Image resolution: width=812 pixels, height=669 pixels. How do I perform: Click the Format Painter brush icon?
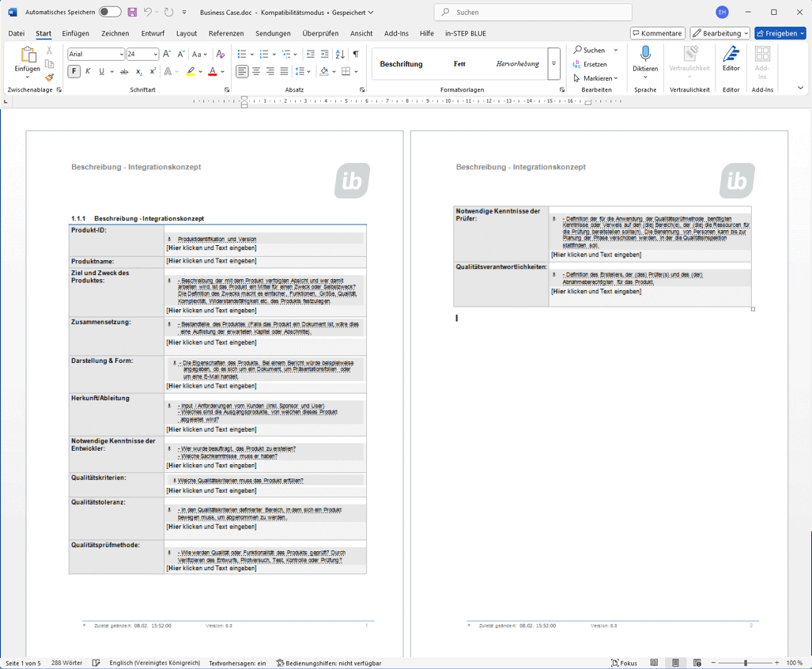pos(49,77)
